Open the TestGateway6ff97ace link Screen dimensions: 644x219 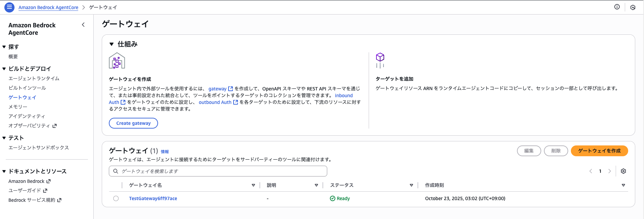[153, 198]
